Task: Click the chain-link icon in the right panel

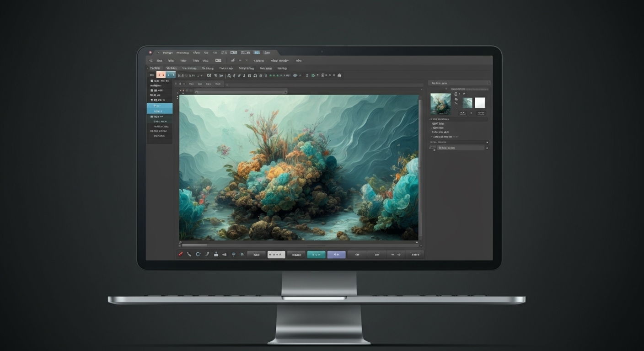Action: (456, 103)
